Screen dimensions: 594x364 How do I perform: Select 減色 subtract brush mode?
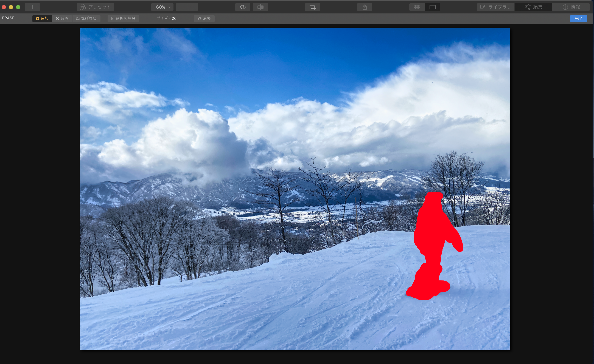[x=62, y=19]
